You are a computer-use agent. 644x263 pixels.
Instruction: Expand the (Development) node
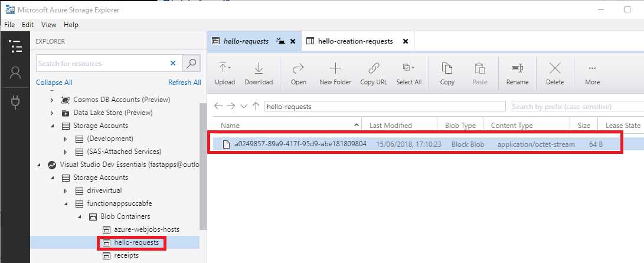coord(65,139)
